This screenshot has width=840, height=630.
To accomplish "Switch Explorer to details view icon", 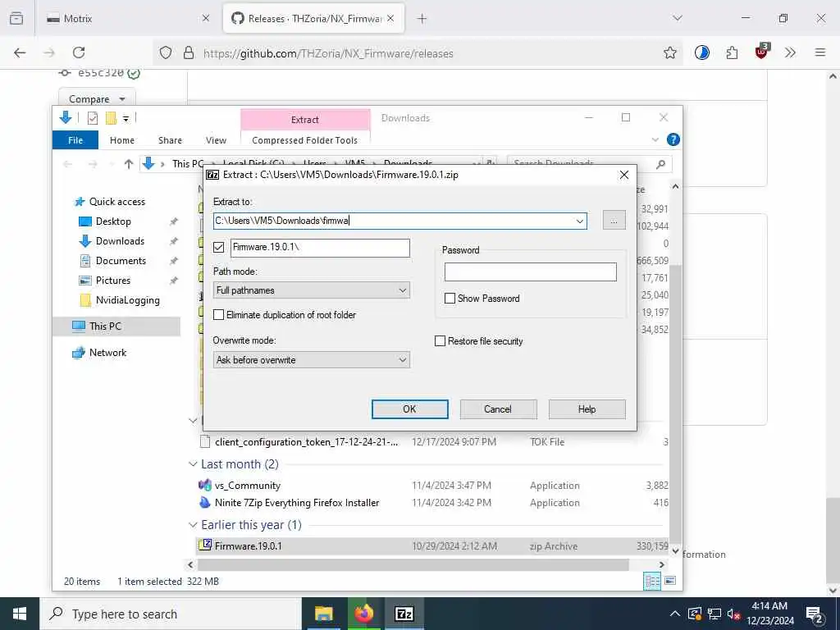I will coord(652,582).
